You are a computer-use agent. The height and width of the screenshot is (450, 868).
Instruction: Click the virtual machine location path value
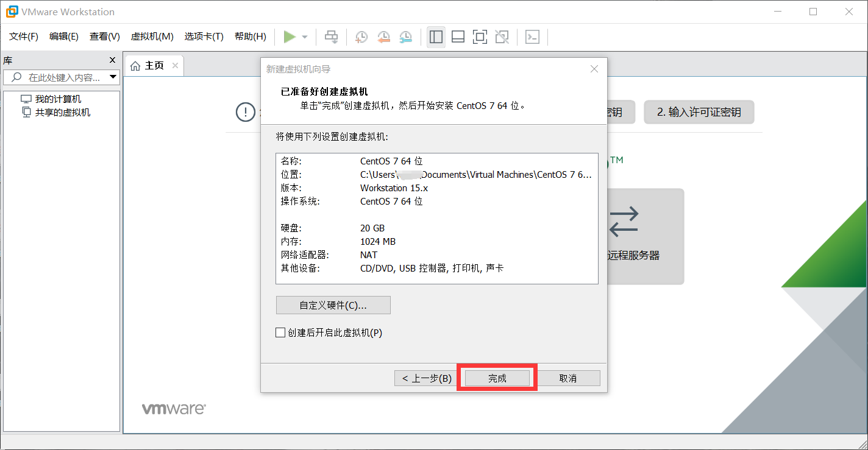476,175
